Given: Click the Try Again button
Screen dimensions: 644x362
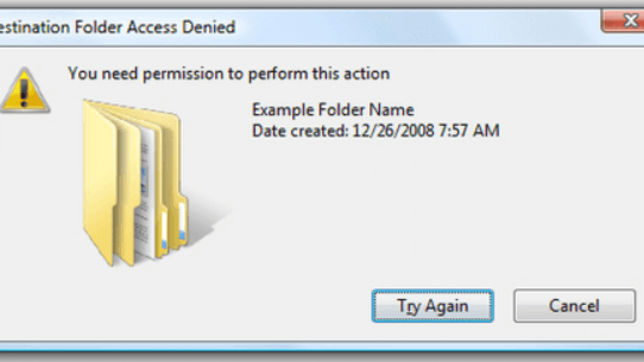Looking at the screenshot, I should pyautogui.click(x=432, y=306).
